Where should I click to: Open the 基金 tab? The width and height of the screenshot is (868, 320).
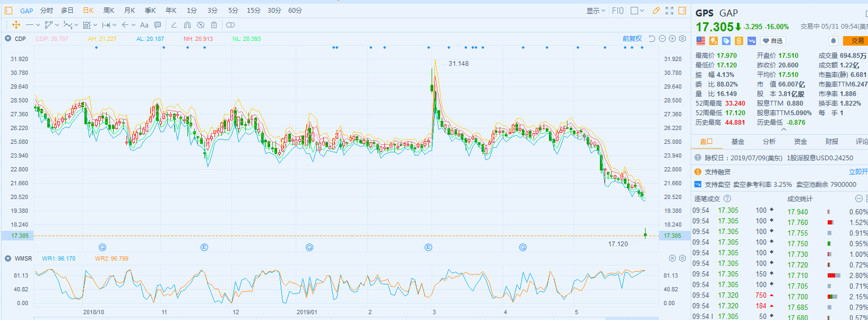[x=738, y=142]
